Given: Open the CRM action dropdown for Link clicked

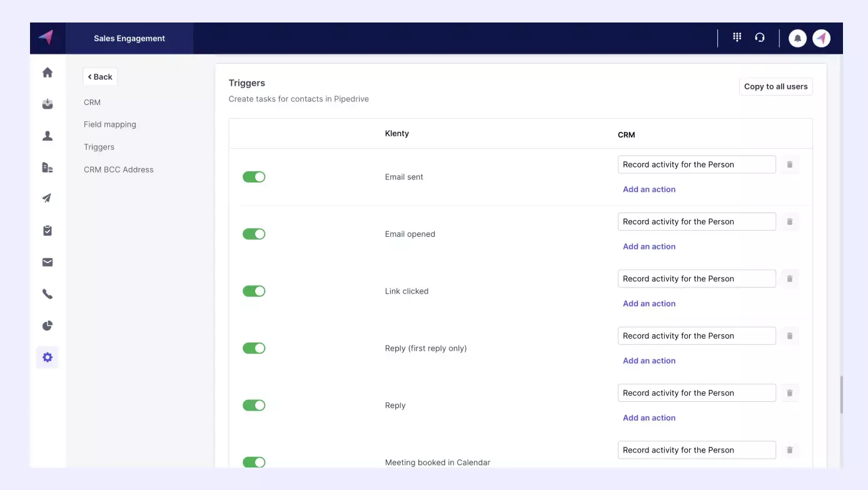Looking at the screenshot, I should click(697, 279).
